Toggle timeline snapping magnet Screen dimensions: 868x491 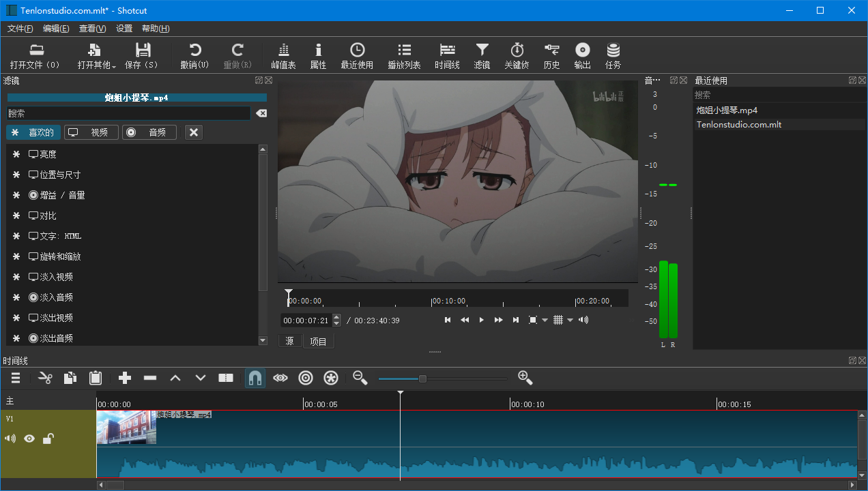[x=255, y=378]
